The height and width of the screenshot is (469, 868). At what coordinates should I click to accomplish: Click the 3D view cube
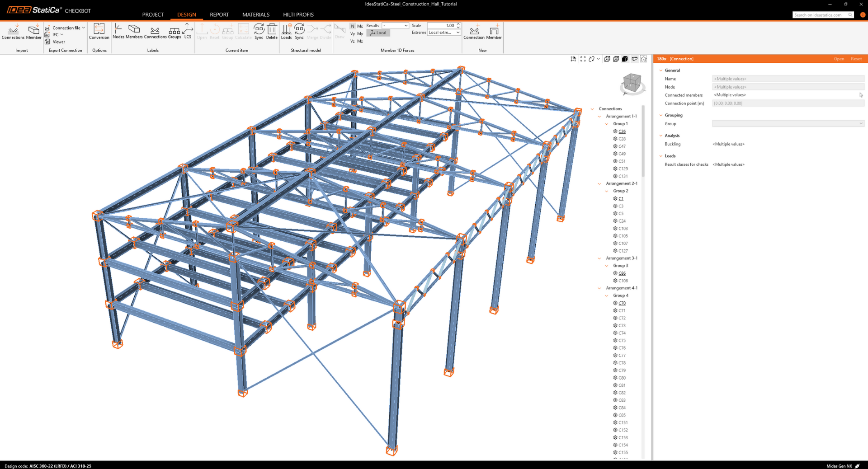(632, 83)
